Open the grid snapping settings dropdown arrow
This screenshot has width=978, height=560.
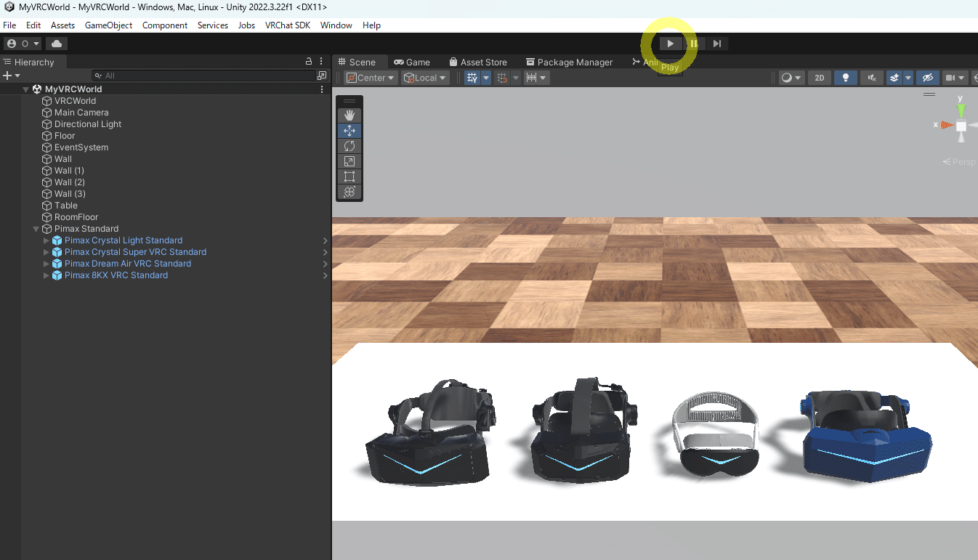(485, 78)
